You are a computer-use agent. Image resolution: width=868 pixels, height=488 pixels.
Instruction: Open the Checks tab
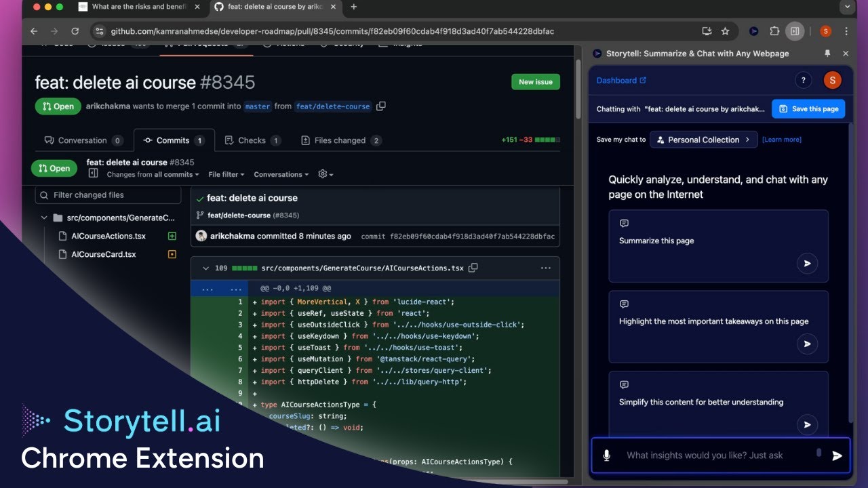pyautogui.click(x=252, y=140)
